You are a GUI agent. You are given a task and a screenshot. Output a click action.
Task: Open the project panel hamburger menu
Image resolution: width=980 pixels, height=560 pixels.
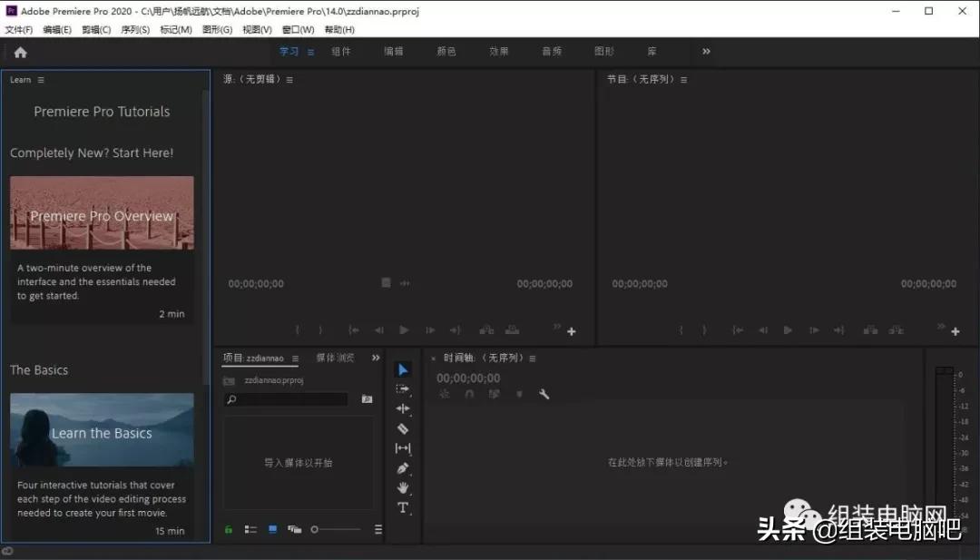click(377, 529)
